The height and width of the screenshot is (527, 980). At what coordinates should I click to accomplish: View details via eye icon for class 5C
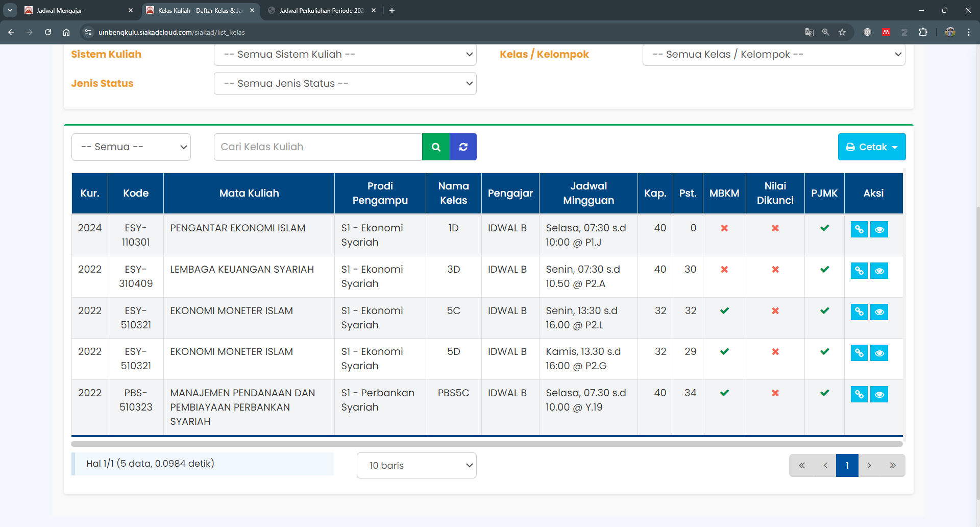pyautogui.click(x=879, y=312)
